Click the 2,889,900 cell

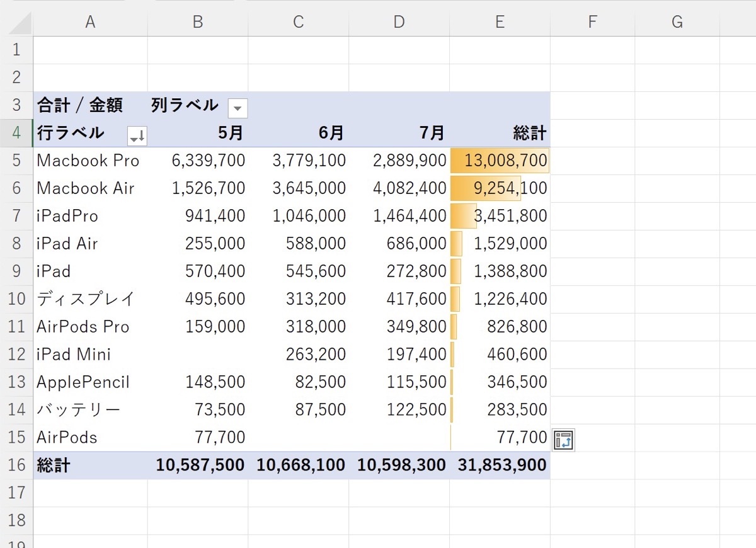399,161
